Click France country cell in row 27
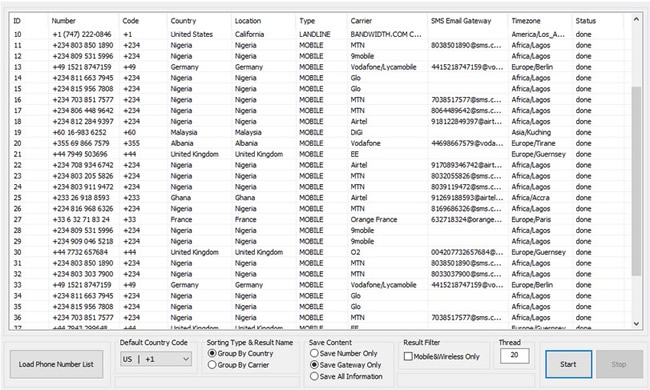Screen dimensions: 650x390 (x=181, y=220)
